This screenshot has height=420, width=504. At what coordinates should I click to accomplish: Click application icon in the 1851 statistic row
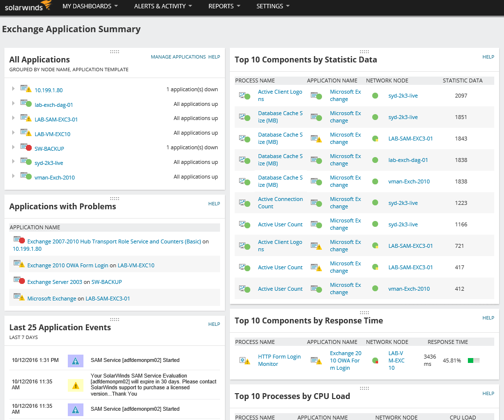[x=316, y=117]
